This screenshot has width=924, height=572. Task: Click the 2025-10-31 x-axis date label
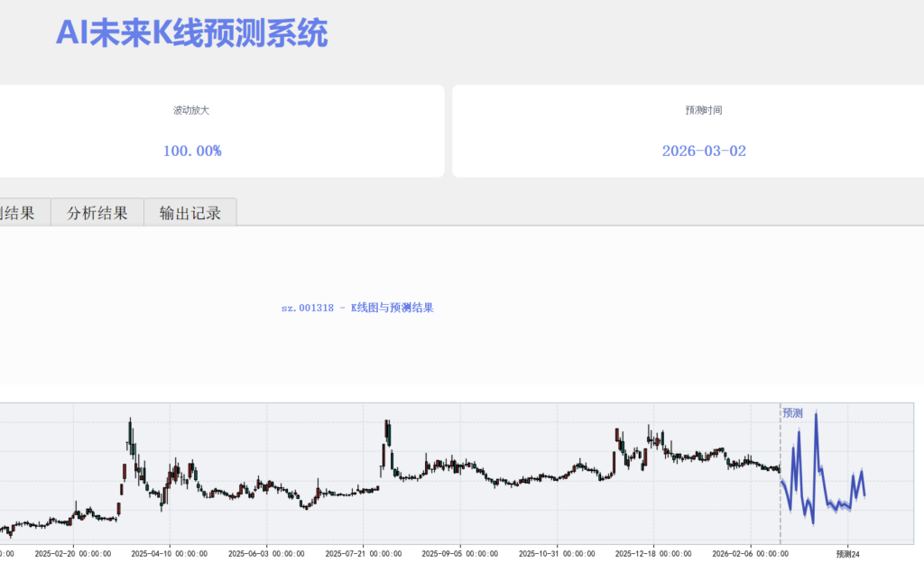(556, 554)
